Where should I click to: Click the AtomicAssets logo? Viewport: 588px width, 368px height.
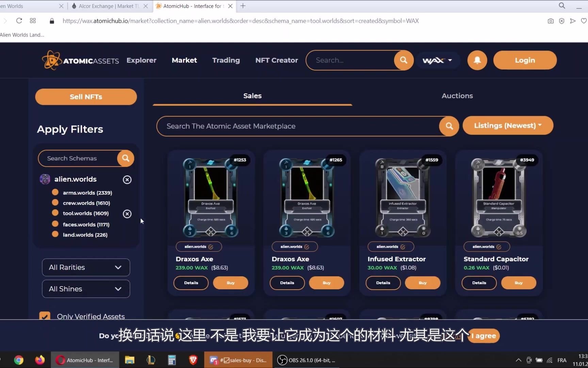point(80,60)
